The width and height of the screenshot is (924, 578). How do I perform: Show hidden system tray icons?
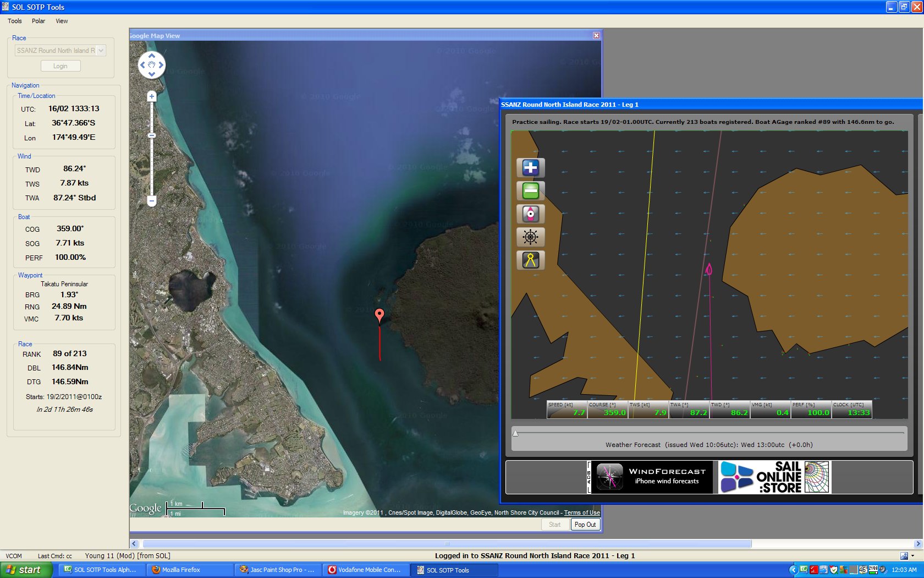pyautogui.click(x=793, y=570)
